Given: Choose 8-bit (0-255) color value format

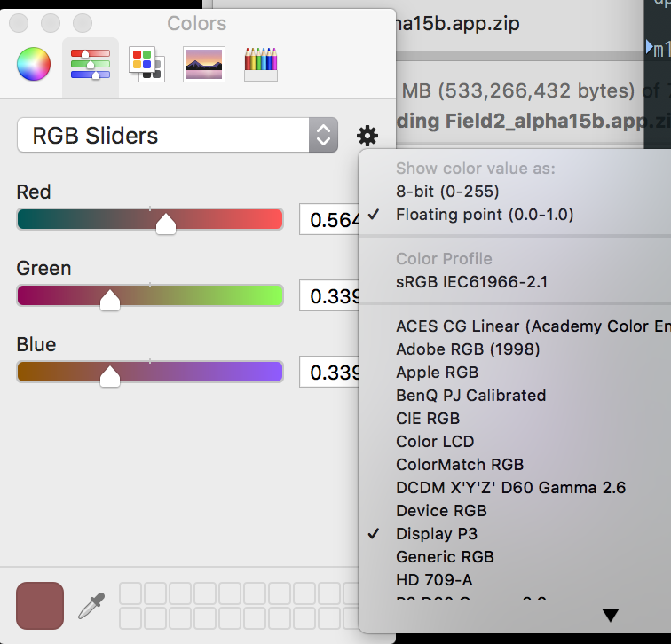Looking at the screenshot, I should tap(447, 191).
